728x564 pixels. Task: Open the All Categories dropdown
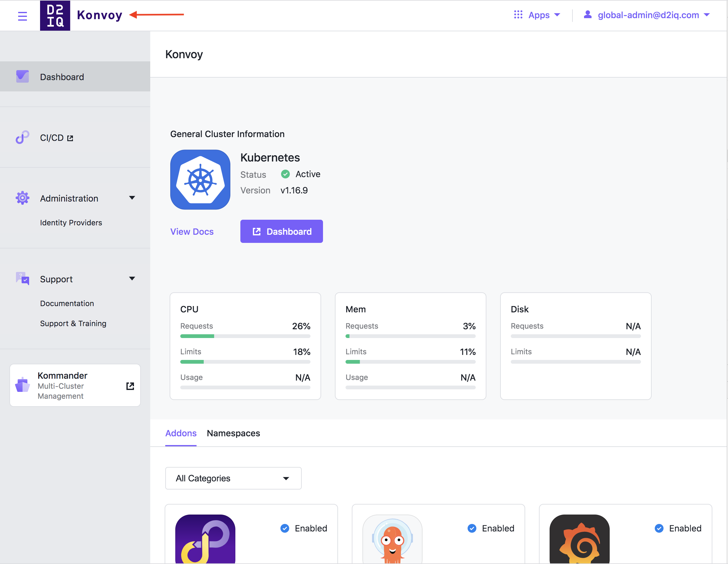[233, 478]
